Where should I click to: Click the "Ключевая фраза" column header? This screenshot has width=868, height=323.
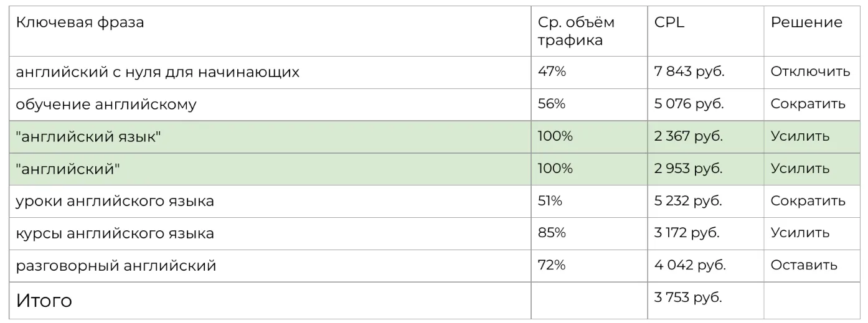tap(80, 23)
